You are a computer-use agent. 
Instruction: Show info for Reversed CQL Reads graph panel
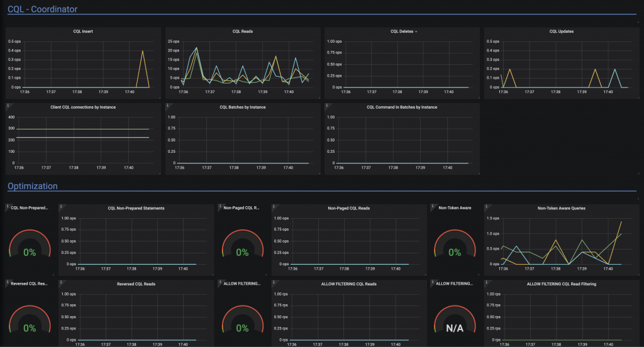click(x=61, y=282)
